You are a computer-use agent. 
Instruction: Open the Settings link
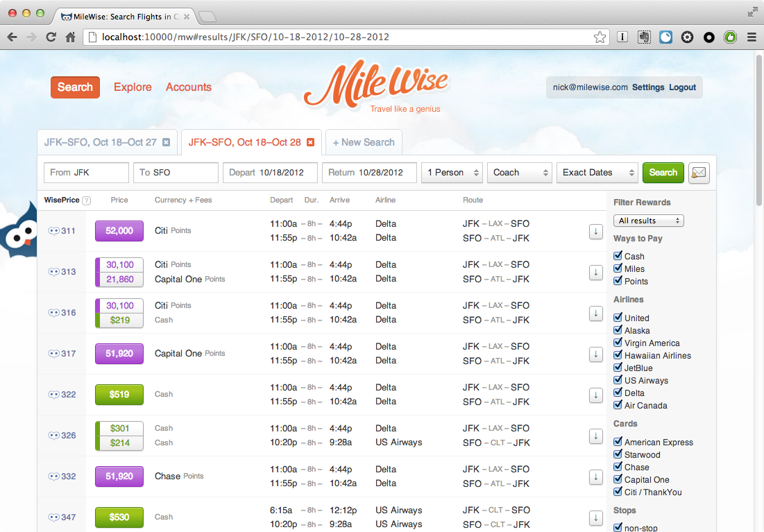point(648,87)
